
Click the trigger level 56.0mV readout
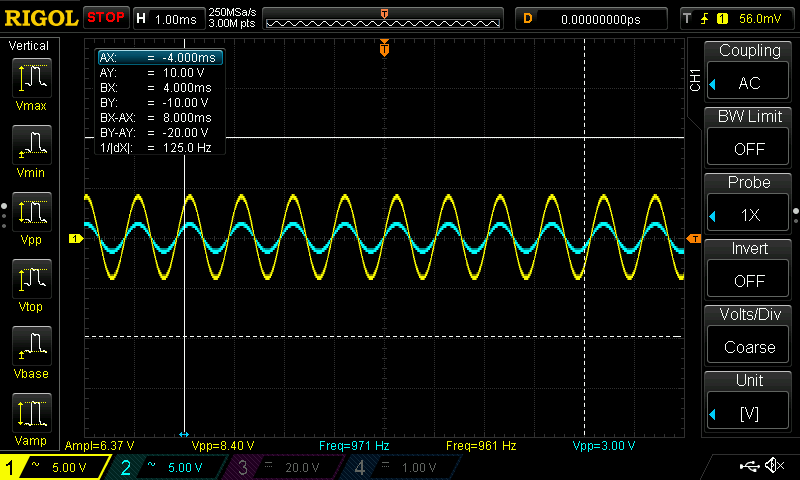coord(760,19)
